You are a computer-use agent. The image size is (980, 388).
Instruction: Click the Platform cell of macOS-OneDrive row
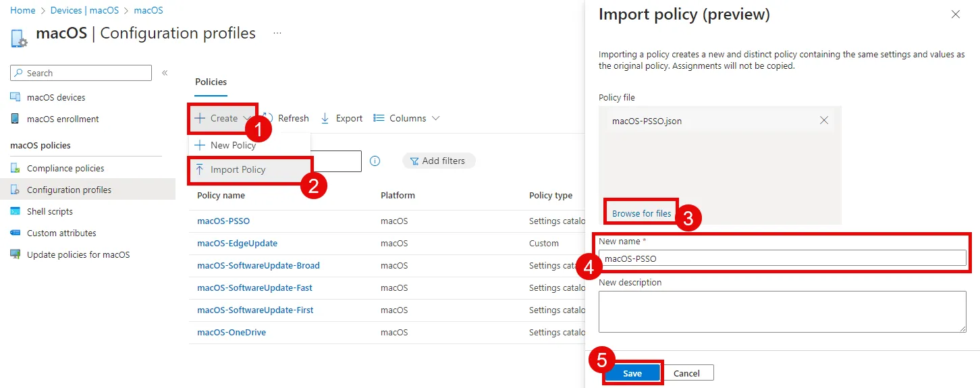pos(394,332)
